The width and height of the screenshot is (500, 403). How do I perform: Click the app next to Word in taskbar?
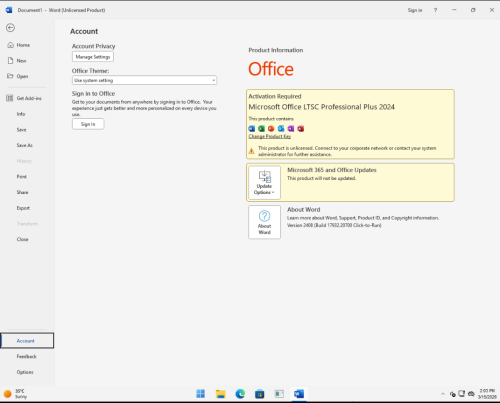279,394
